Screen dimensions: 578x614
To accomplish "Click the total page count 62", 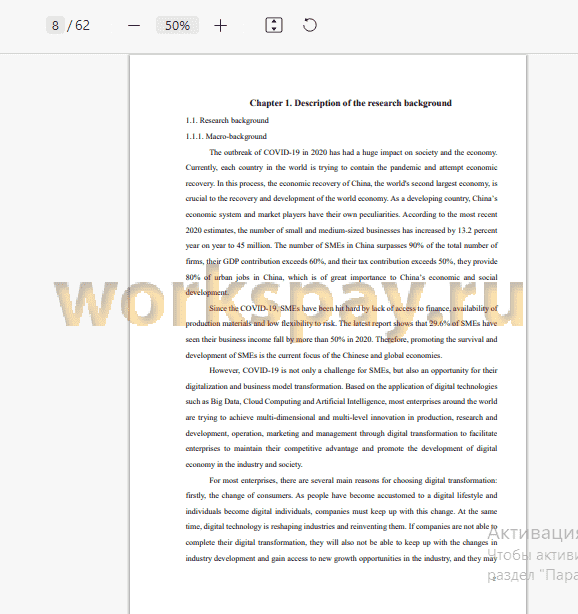I will pyautogui.click(x=82, y=25).
